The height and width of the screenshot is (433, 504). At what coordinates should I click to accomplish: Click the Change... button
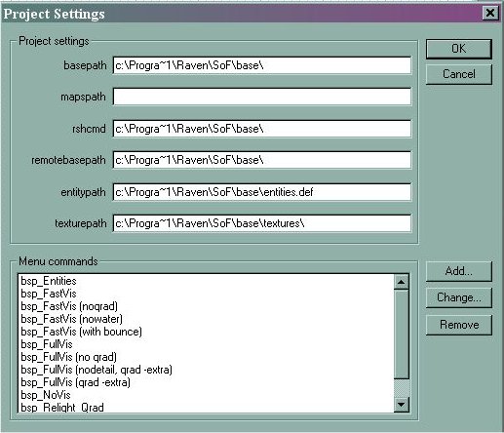tap(458, 297)
